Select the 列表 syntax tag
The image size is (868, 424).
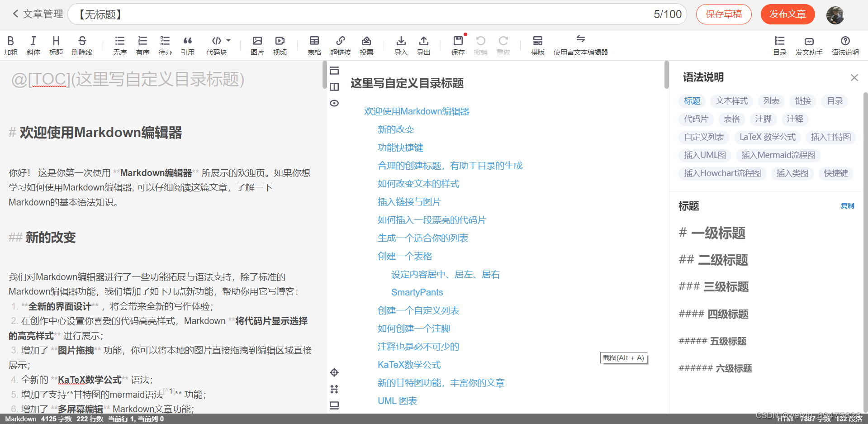tap(771, 101)
